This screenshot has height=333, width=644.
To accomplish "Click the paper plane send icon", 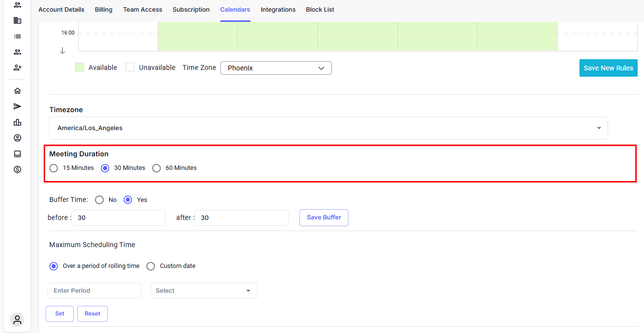I will 17,106.
